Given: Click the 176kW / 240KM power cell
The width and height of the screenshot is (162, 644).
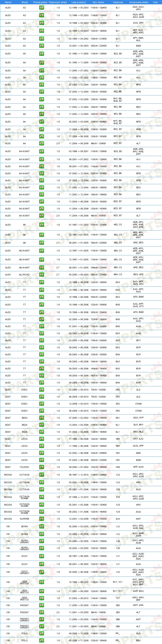Looking at the screenshot, I should tap(98, 340).
